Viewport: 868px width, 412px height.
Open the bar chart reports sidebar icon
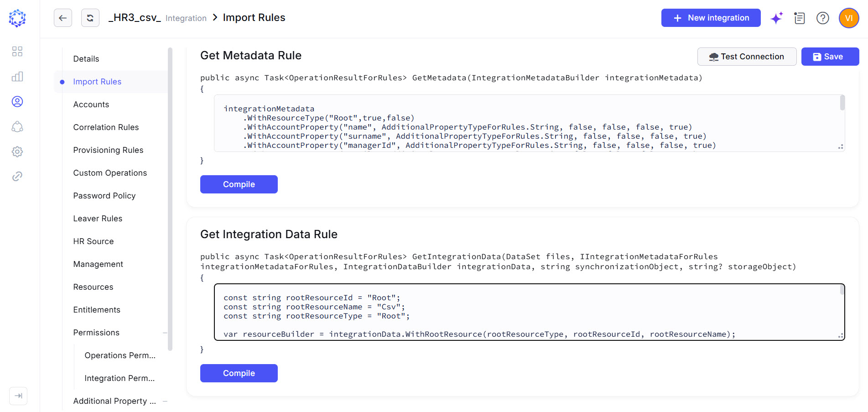pos(17,76)
